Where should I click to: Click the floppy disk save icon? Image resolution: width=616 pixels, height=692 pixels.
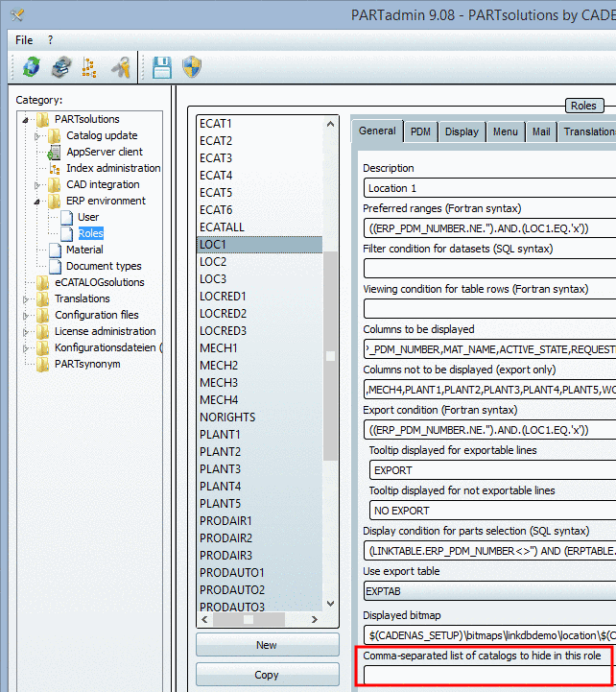(x=162, y=67)
